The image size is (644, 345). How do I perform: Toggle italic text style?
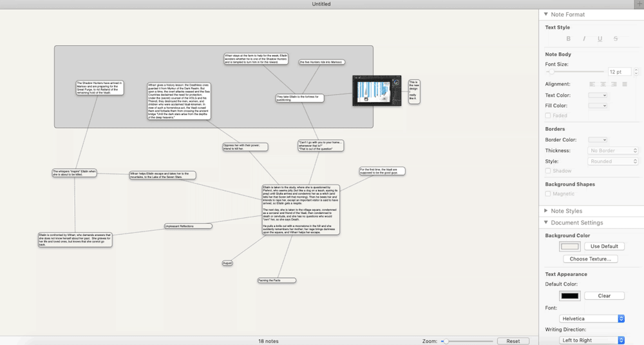pyautogui.click(x=584, y=39)
